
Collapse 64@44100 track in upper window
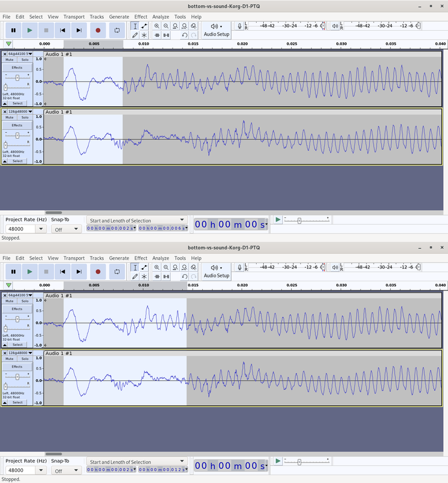pyautogui.click(x=5, y=103)
